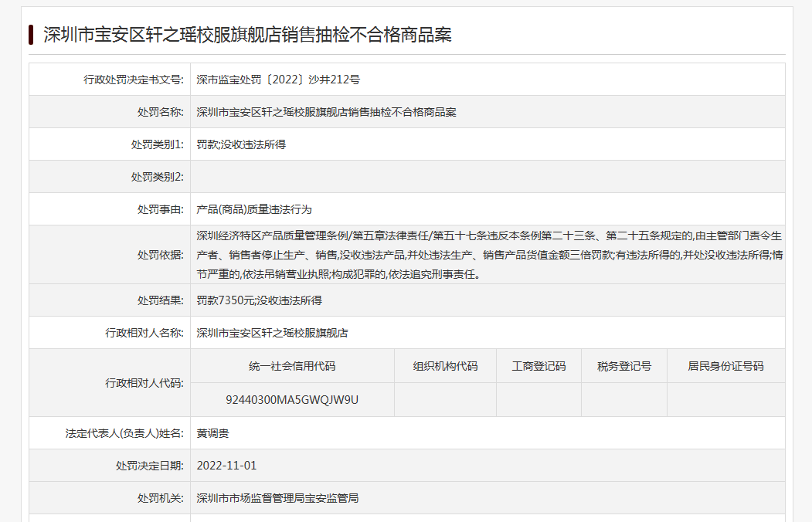Click the empty 处罚类别2 value cell

487,177
